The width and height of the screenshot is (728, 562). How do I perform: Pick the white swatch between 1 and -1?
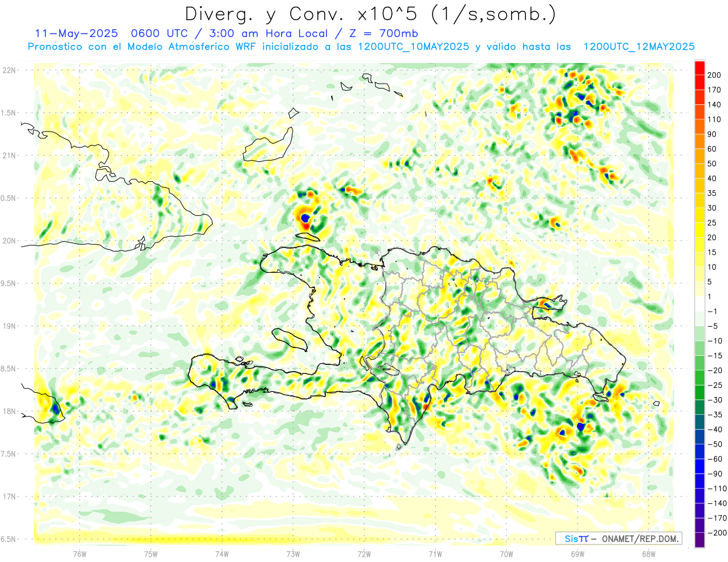tap(699, 304)
